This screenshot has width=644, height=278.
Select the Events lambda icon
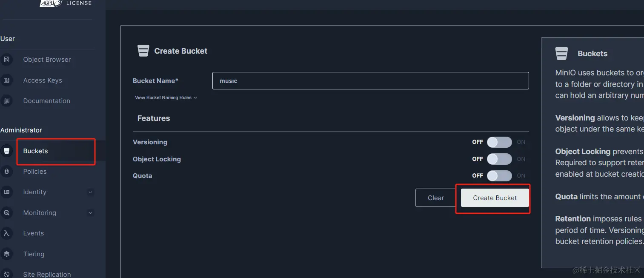(8, 233)
